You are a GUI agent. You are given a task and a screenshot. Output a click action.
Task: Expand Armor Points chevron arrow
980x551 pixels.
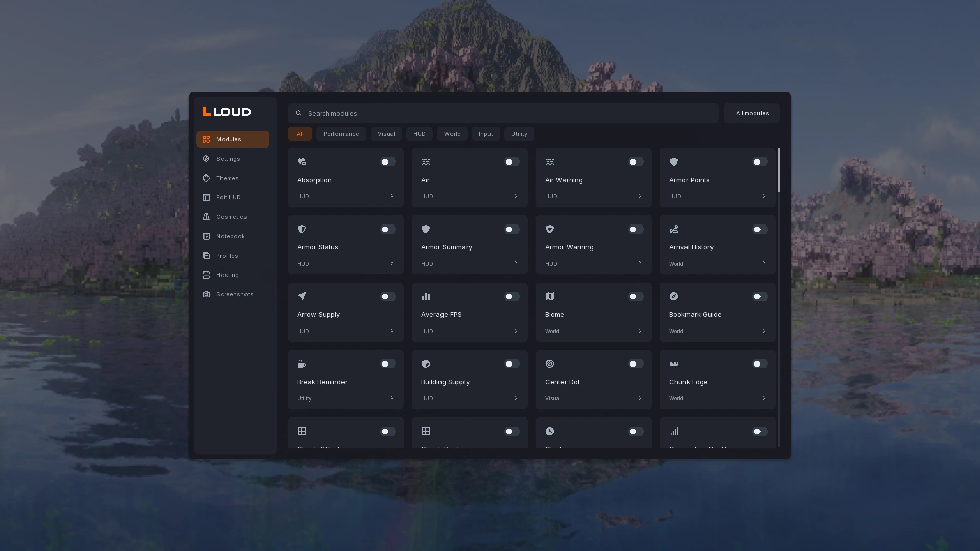pyautogui.click(x=764, y=196)
